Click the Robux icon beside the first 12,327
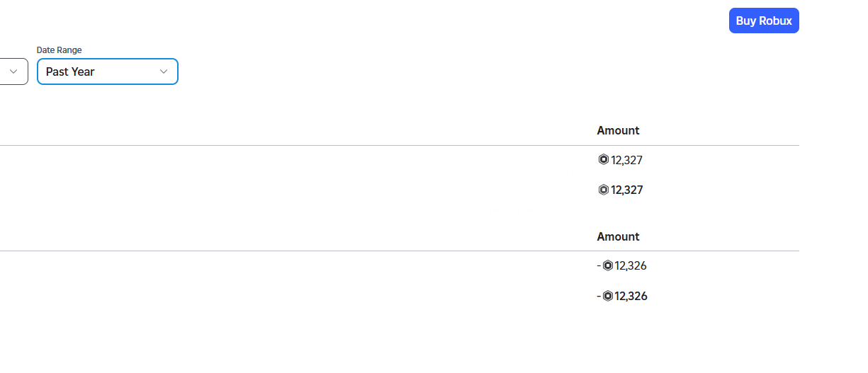The image size is (868, 373). [604, 160]
